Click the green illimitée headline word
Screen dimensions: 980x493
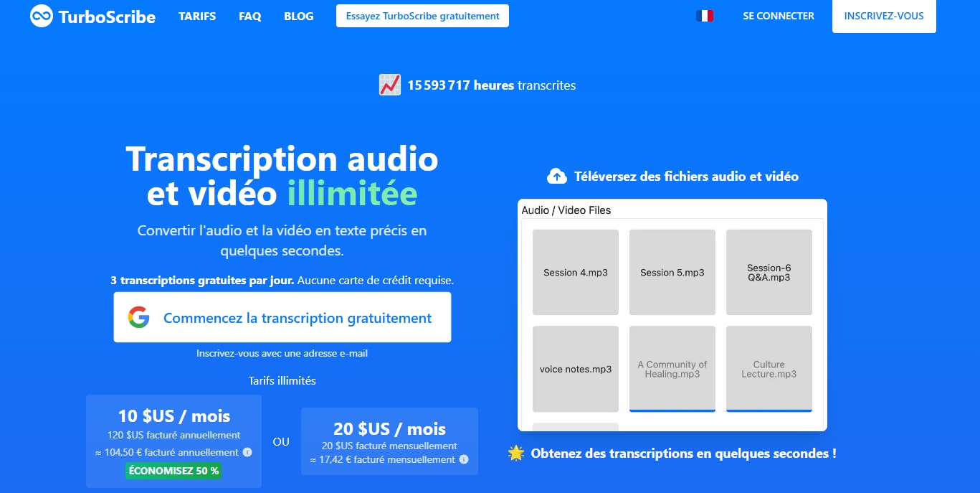point(352,194)
